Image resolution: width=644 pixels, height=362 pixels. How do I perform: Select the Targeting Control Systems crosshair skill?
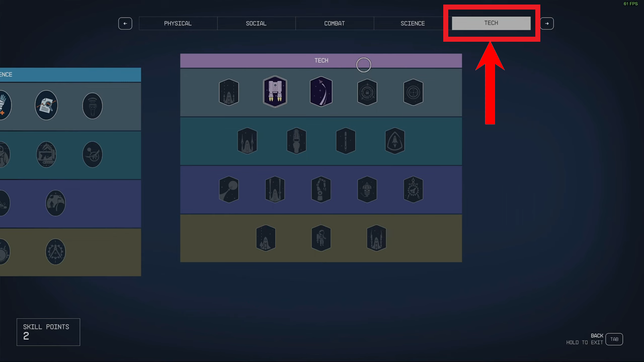(414, 92)
